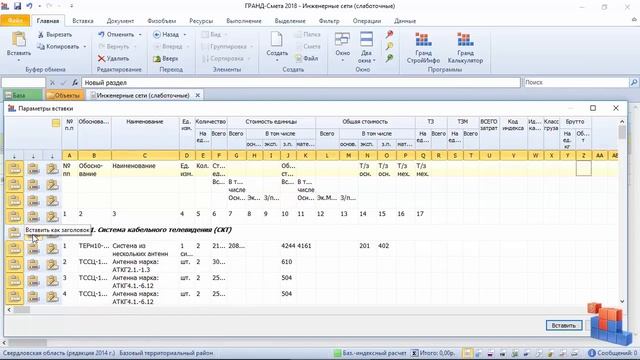Click the formula bar fx icon
This screenshot has height=360, width=640.
click(75, 83)
